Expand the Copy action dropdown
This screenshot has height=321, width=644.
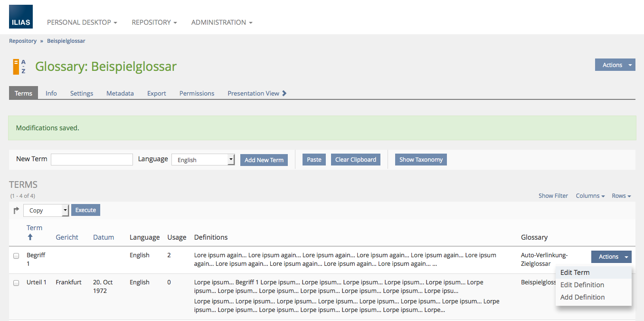tap(46, 210)
